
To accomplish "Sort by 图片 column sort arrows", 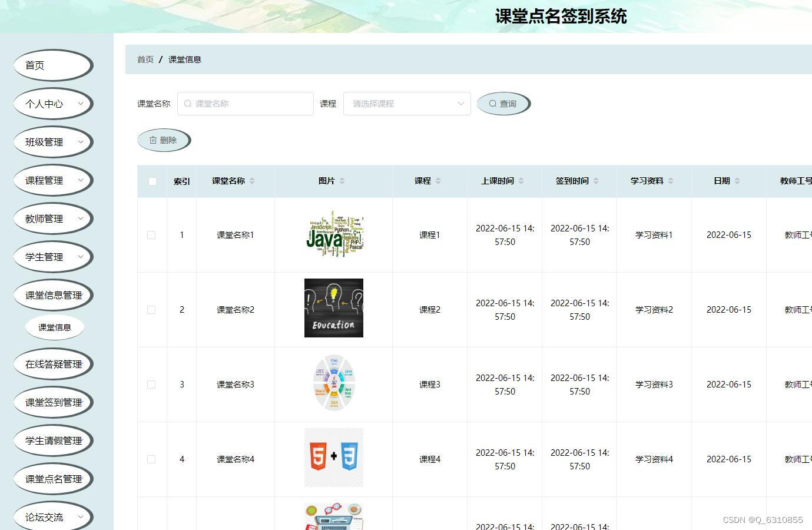I will coord(342,181).
